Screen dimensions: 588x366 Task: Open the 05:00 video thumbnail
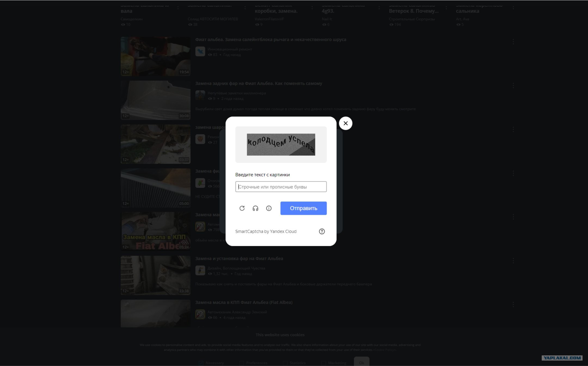click(x=155, y=188)
